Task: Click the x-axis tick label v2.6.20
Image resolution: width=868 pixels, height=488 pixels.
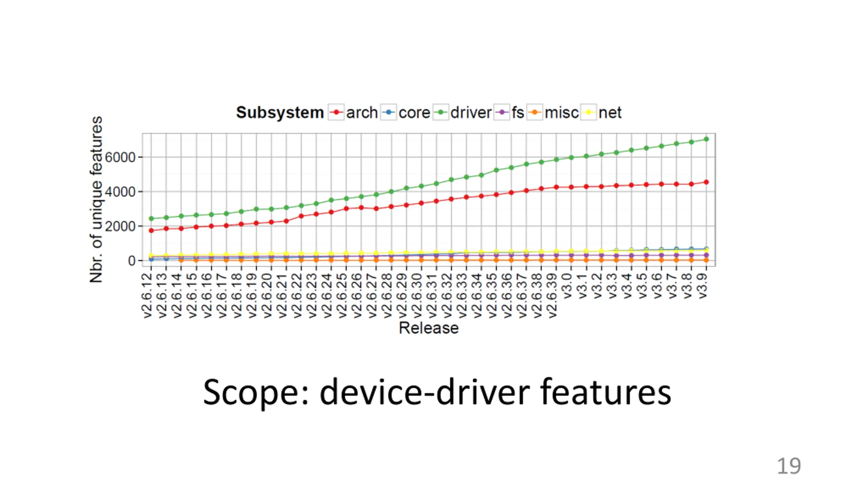Action: (267, 296)
